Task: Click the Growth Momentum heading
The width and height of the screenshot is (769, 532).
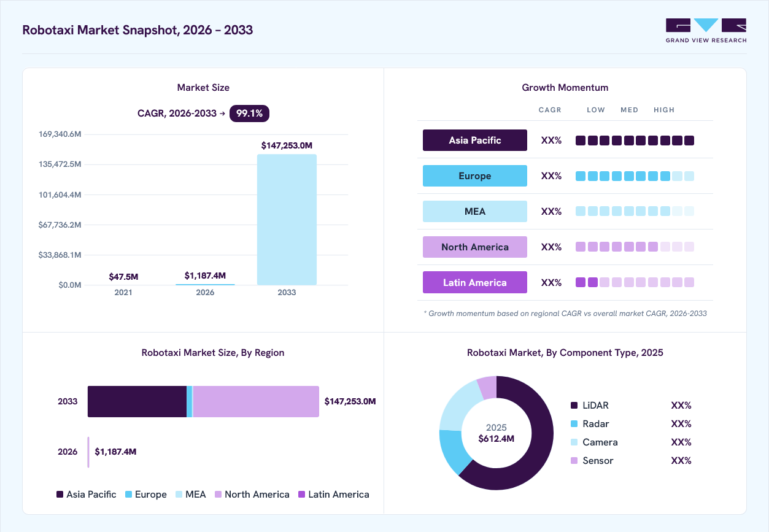Action: pos(565,88)
